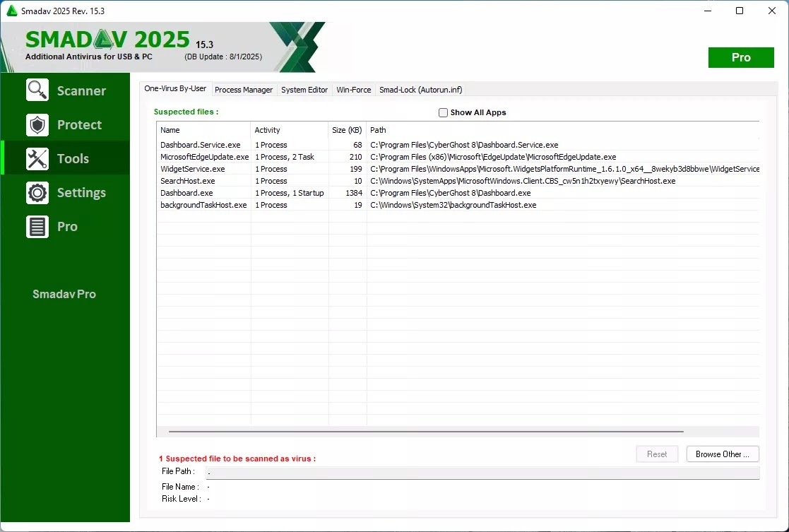This screenshot has width=789, height=532.
Task: Click the Smadav Pro sidebar link
Action: (x=64, y=294)
